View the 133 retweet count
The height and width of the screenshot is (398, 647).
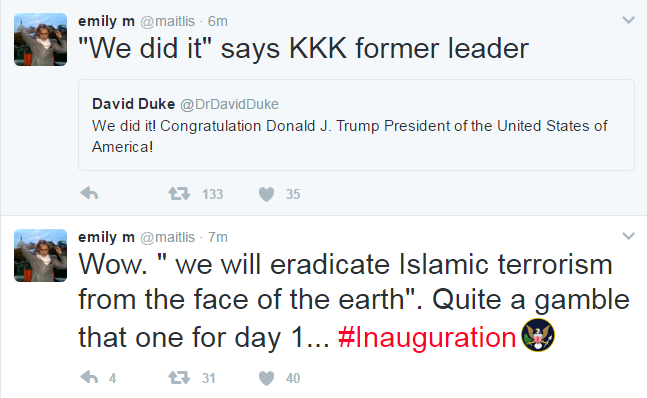(213, 194)
